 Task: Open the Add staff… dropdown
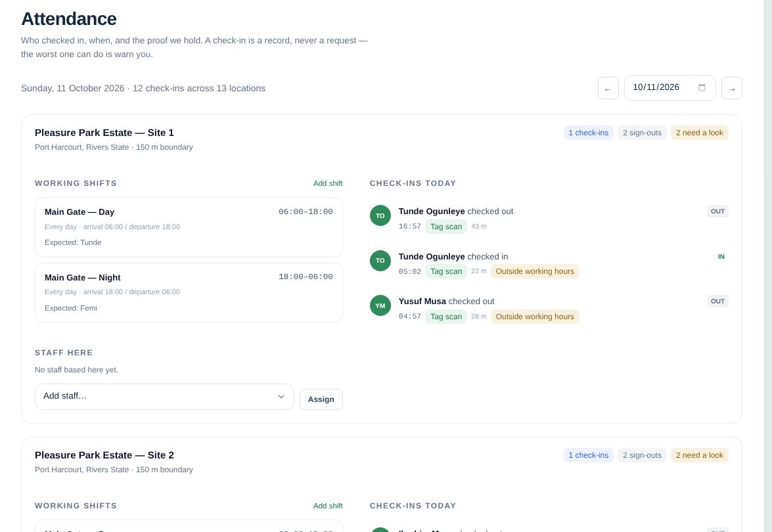164,397
